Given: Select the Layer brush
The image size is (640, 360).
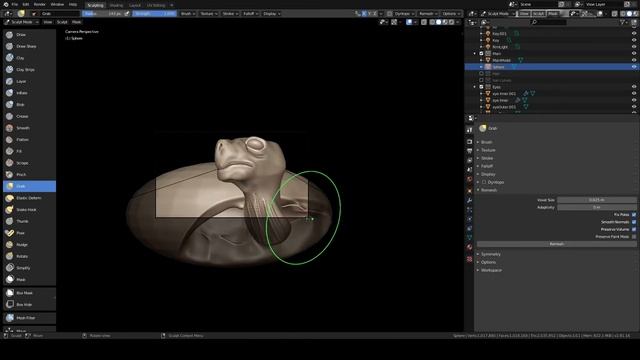Looking at the screenshot, I should [29, 81].
